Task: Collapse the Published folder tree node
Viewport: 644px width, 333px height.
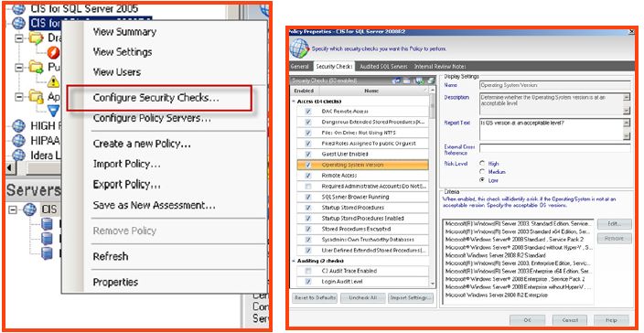Action: point(18,67)
